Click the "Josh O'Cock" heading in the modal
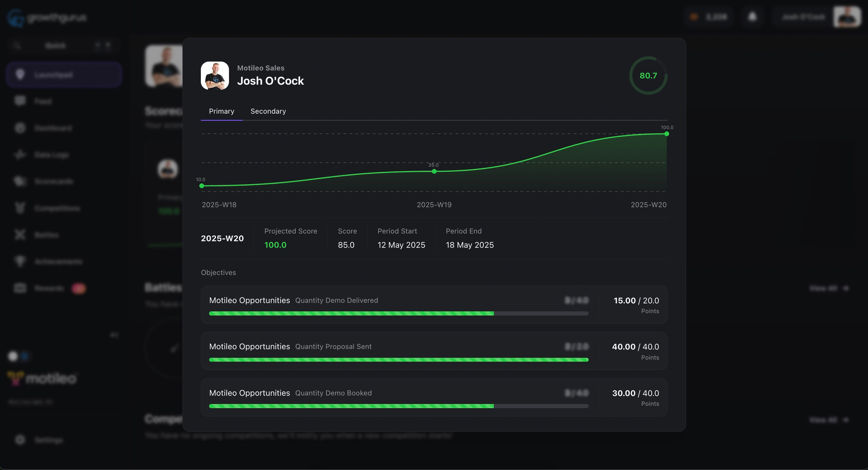This screenshot has width=868, height=470. [270, 81]
